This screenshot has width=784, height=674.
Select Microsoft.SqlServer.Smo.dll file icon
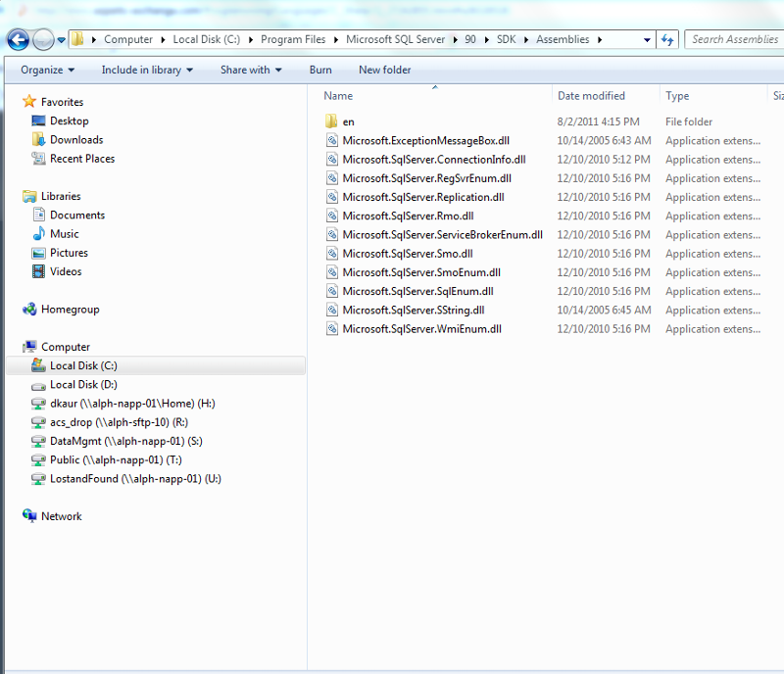tap(331, 253)
